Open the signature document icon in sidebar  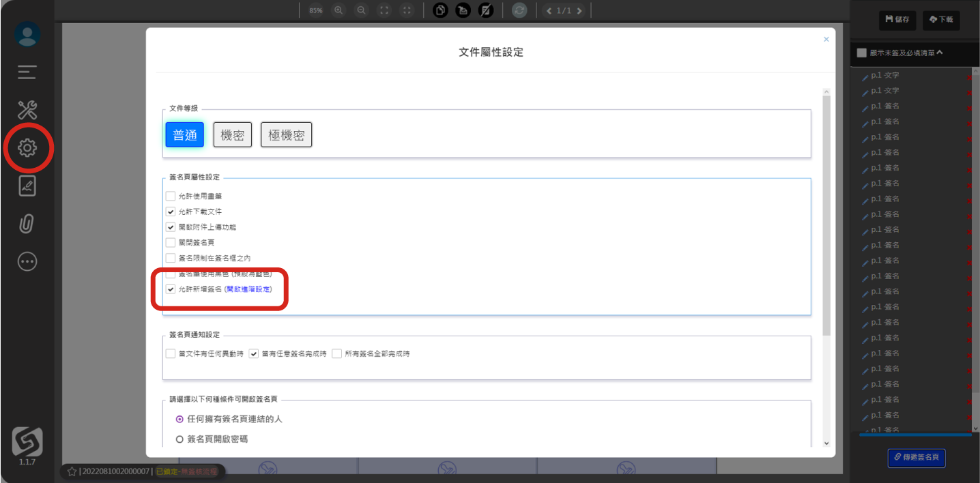[x=27, y=186]
